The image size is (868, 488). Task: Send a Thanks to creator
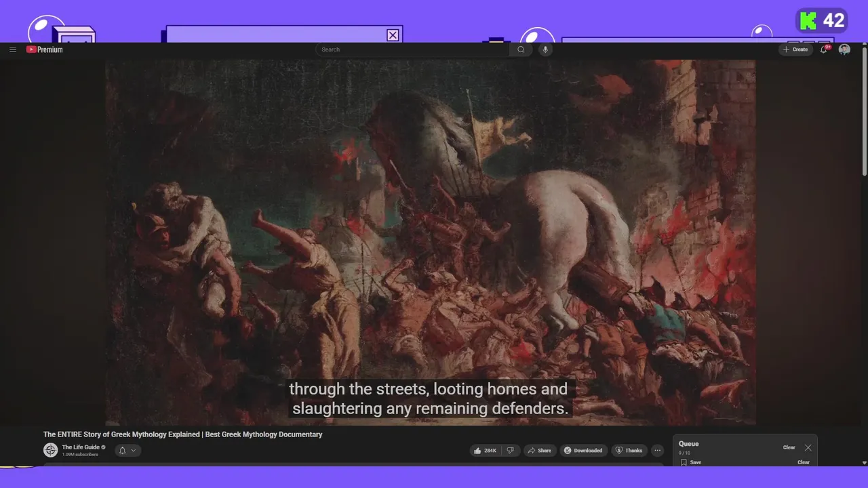click(x=629, y=450)
